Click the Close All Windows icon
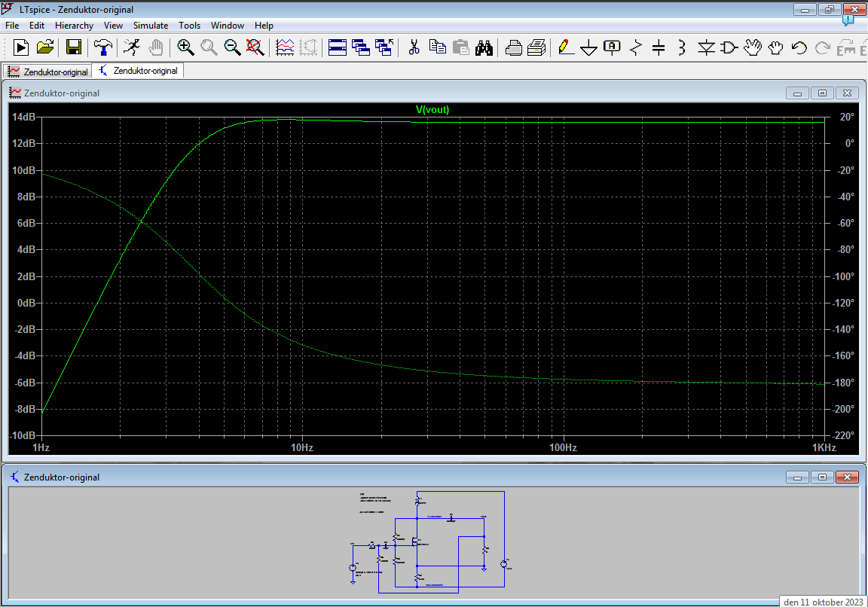This screenshot has height=607, width=868. 384,47
